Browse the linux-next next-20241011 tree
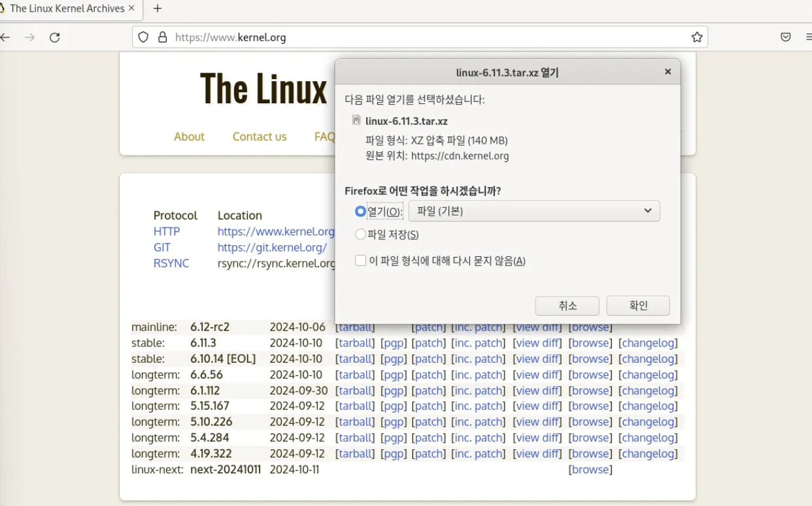812x506 pixels. [x=591, y=469]
